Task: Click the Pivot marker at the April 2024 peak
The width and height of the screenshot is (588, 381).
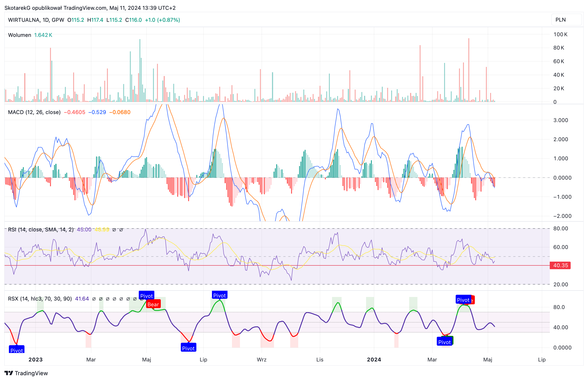Action: coord(463,300)
